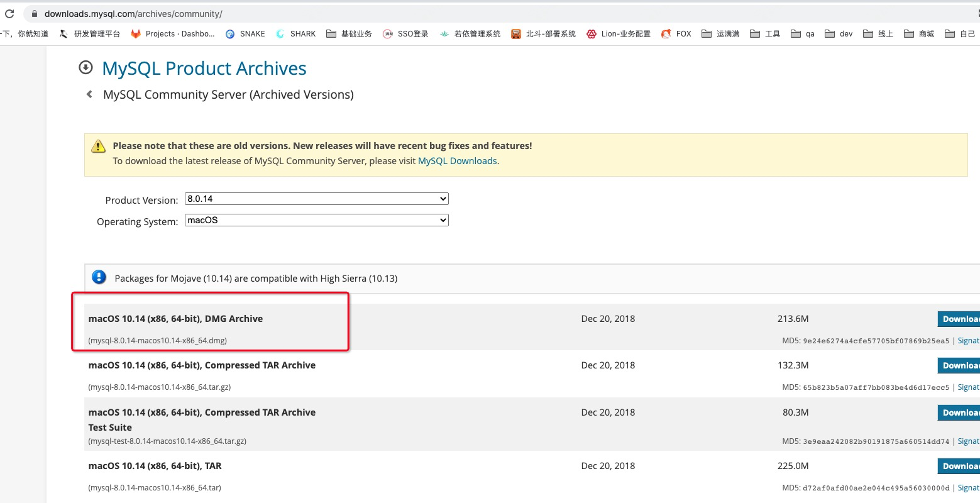Click the macOS 10.14 DMG Archive title
This screenshot has width=980, height=503.
[x=175, y=319]
